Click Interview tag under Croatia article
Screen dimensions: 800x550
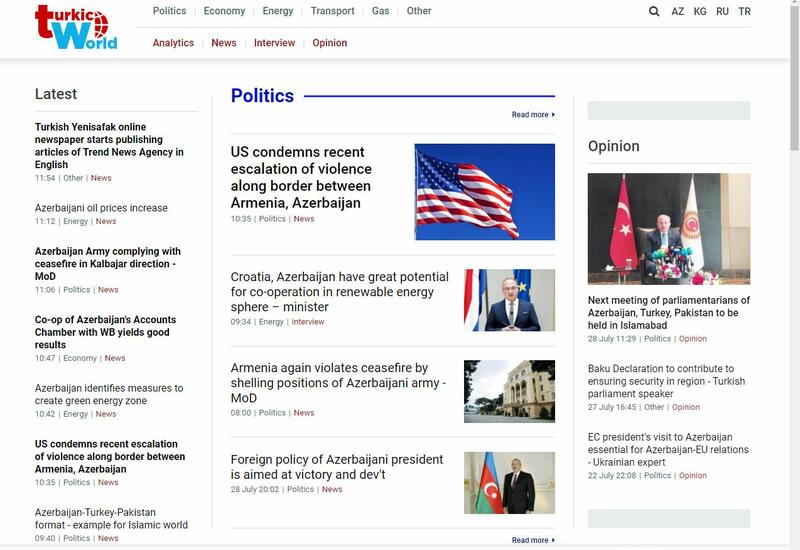[x=308, y=322]
